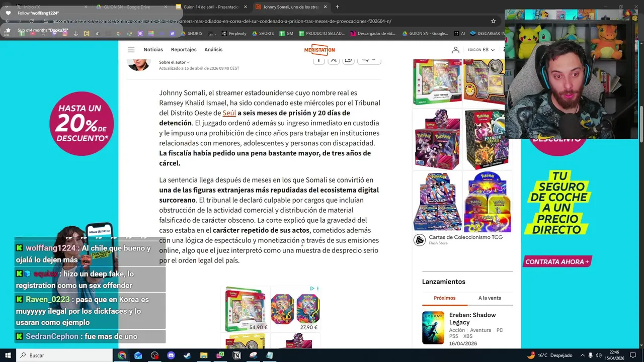Bookmark this page with the star icon
Viewport: 644px width, 362px height.
pyautogui.click(x=493, y=21)
